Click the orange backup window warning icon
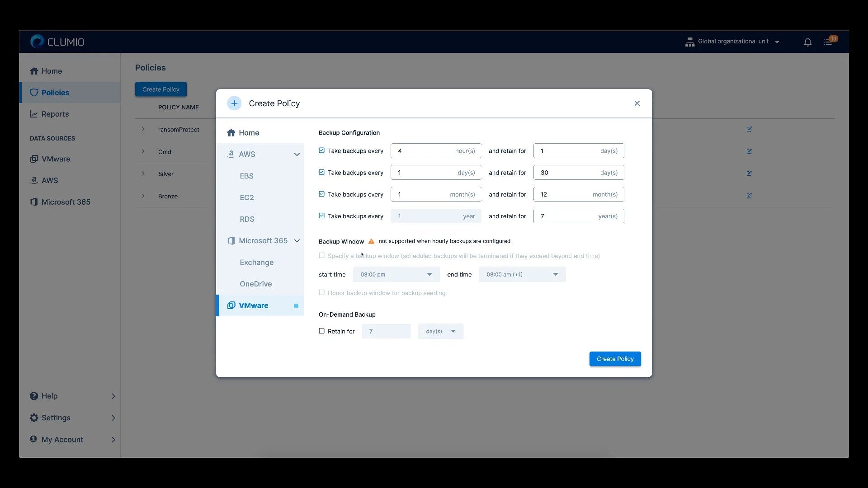 click(x=371, y=241)
